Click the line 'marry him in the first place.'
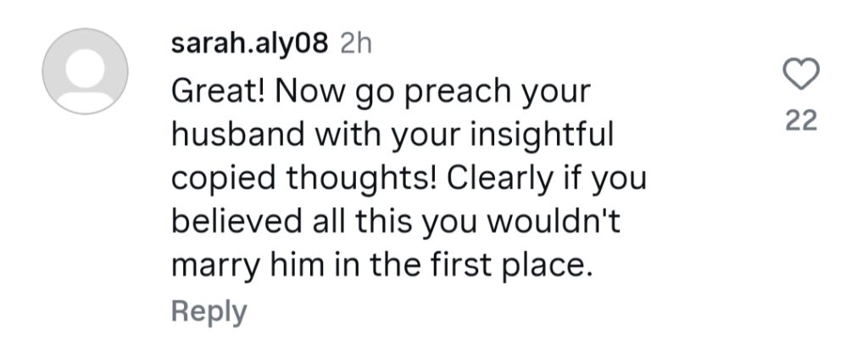This screenshot has width=868, height=364. [382, 266]
